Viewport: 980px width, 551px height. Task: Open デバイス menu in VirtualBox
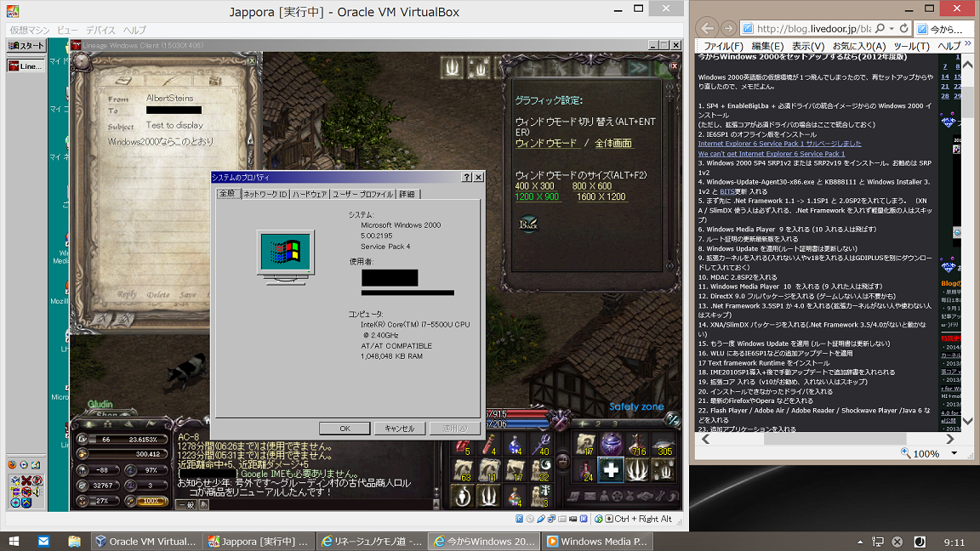pyautogui.click(x=100, y=30)
